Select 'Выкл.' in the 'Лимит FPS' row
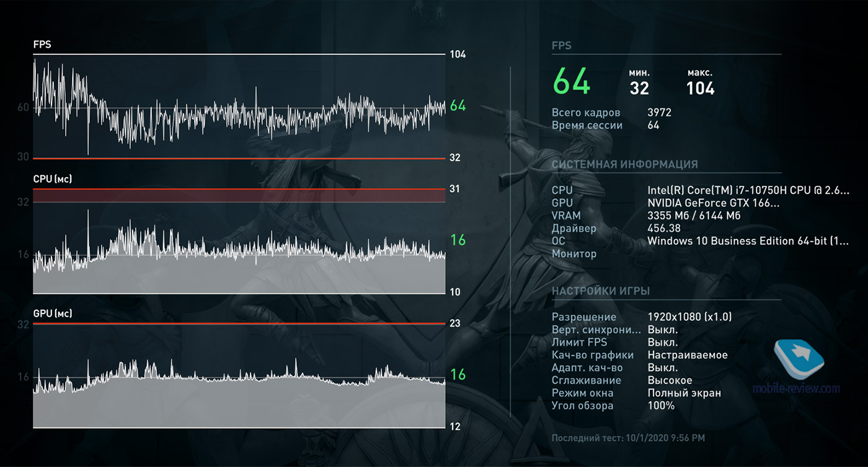Image resolution: width=868 pixels, height=467 pixels. pos(663,343)
